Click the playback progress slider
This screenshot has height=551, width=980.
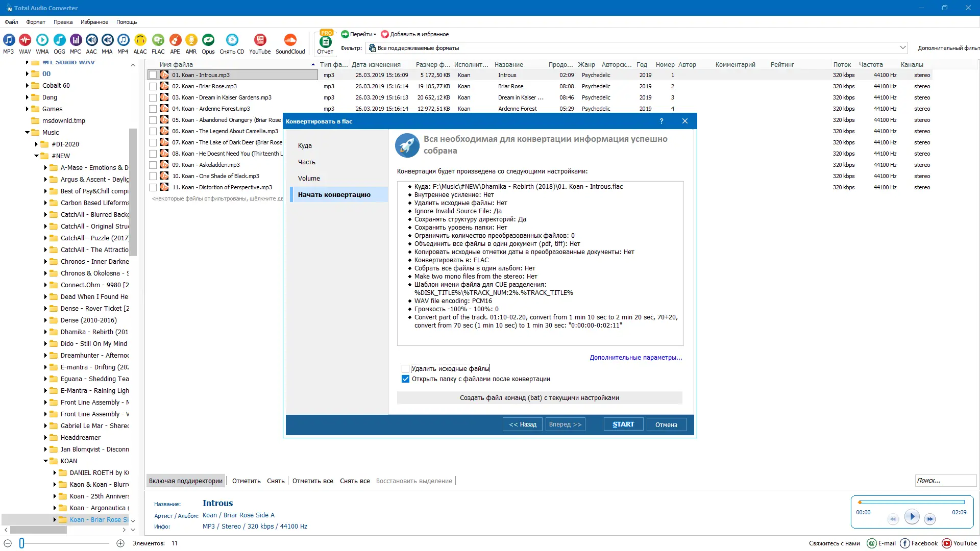(x=912, y=502)
